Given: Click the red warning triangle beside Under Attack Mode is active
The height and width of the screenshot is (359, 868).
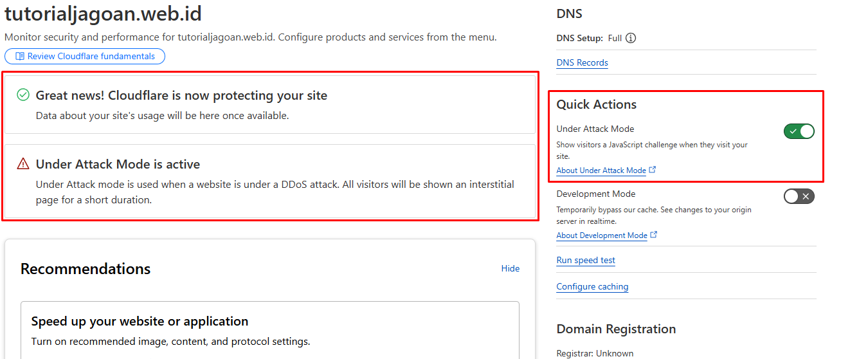Looking at the screenshot, I should coord(23,163).
